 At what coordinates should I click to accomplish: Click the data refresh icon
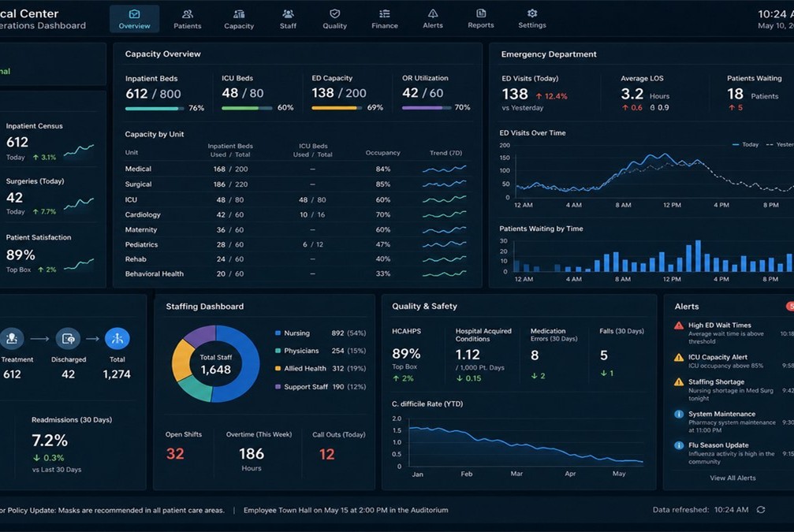coord(761,510)
